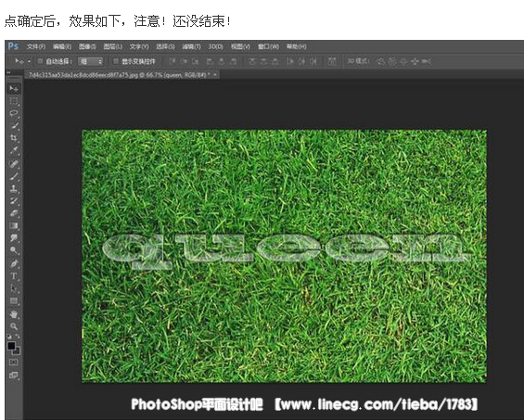Screen dimensions: 524x420
Task: Reset default foreground and background colors
Action: coord(9,337)
